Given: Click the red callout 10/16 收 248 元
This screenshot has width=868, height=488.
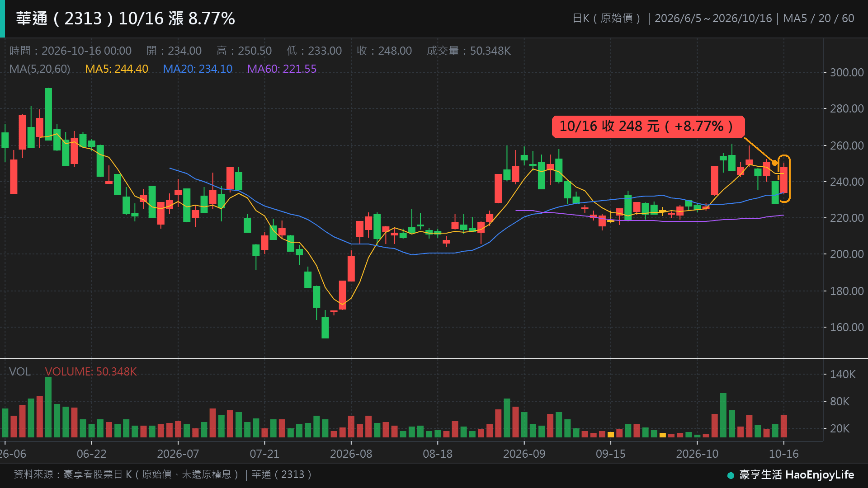Looking at the screenshot, I should pyautogui.click(x=648, y=127).
